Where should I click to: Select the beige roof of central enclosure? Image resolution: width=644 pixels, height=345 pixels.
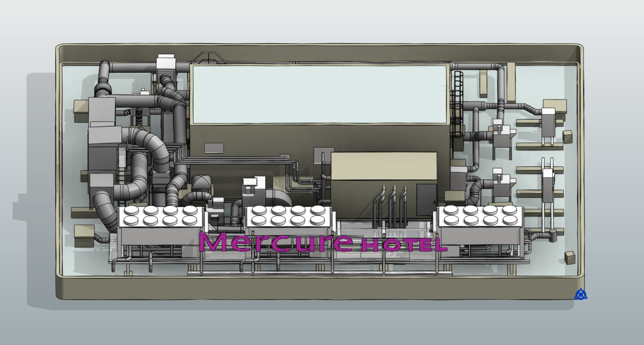point(384,166)
